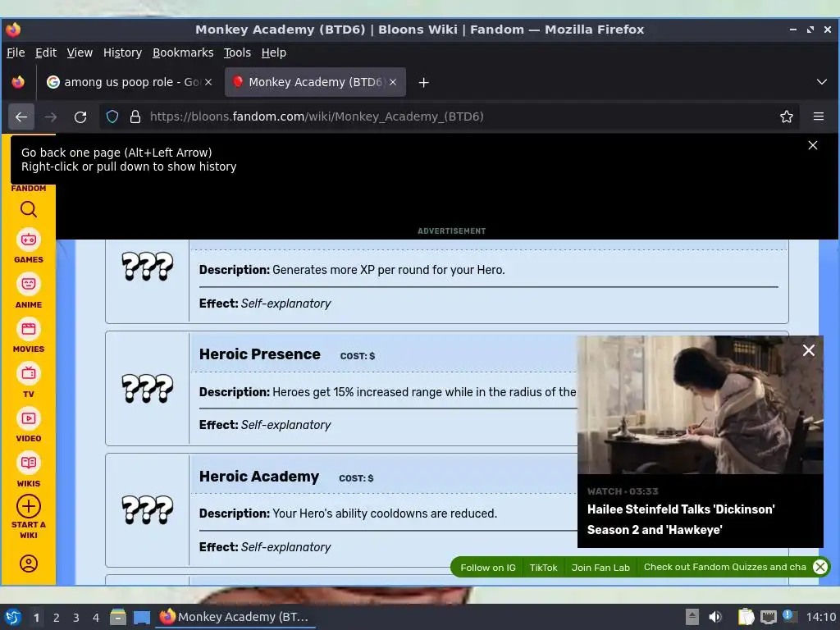This screenshot has width=840, height=630.
Task: Click the forward navigation arrow
Action: 51,116
